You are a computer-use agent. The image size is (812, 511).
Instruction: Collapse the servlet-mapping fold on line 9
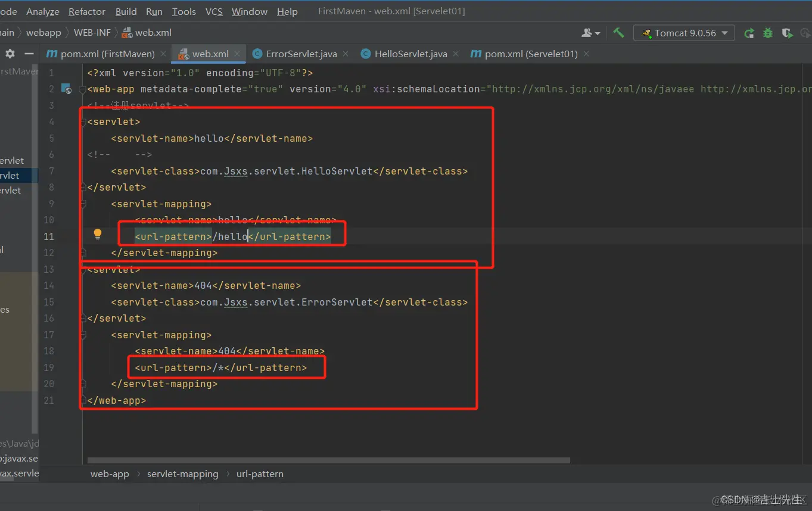[x=83, y=204]
